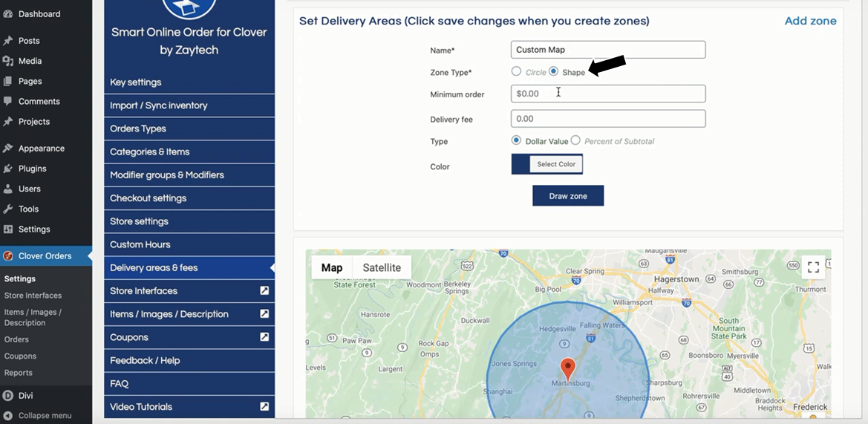Toggle fullscreen view on the map
The height and width of the screenshot is (424, 868).
click(813, 267)
